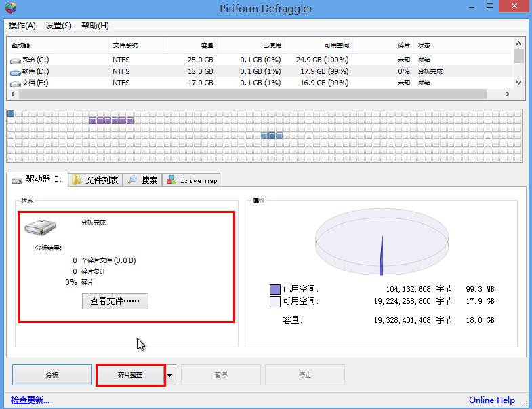The width and height of the screenshot is (532, 409).
Task: Click the drive list scroll up arrow
Action: 518,43
